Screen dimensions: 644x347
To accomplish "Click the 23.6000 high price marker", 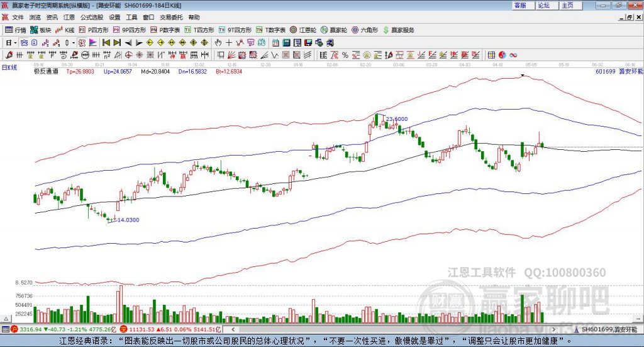I will coord(396,119).
